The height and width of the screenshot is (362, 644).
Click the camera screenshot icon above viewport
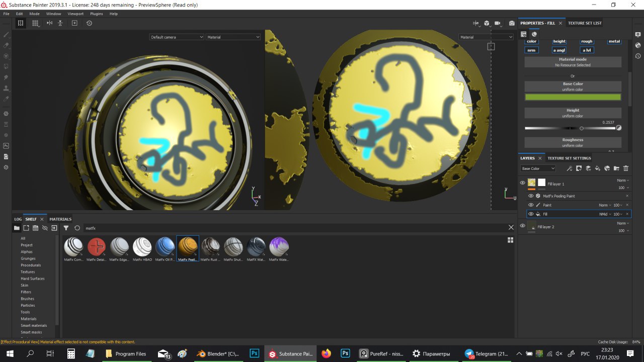pos(512,23)
